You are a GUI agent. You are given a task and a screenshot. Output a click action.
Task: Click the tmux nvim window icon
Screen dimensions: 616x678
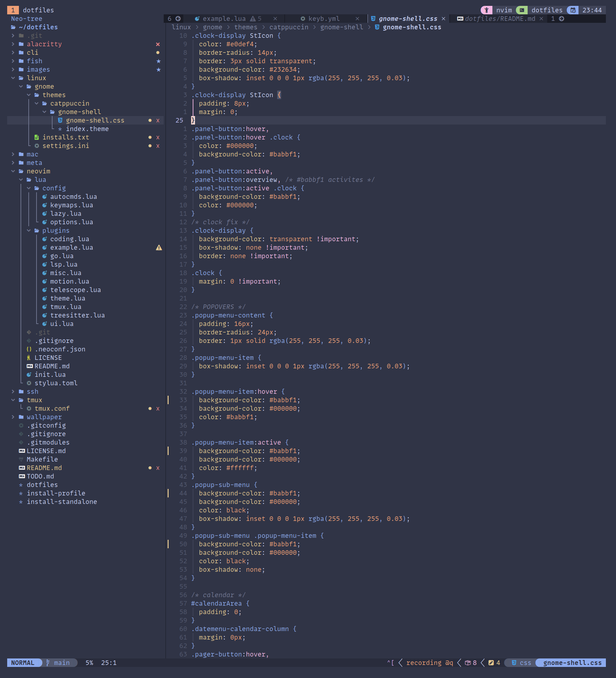click(x=487, y=10)
